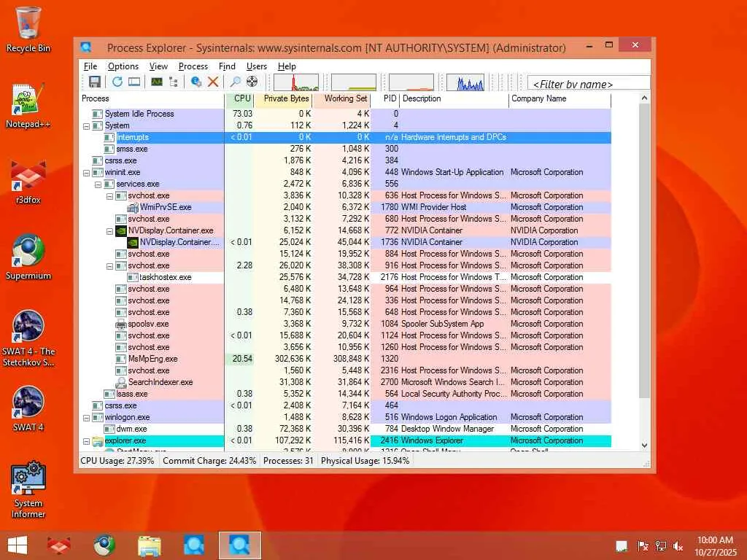
Task: Collapse the services.exe tree node
Action: tap(98, 184)
